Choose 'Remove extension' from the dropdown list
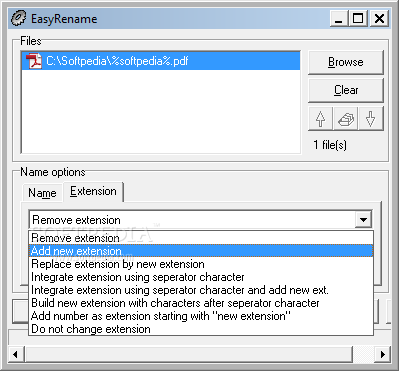Screen dimensions: 399x371 201,238
